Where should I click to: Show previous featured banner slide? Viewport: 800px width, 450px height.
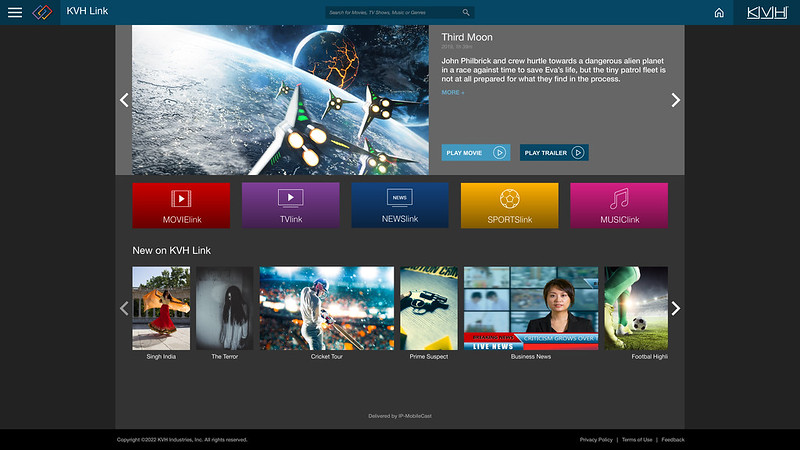coord(124,100)
